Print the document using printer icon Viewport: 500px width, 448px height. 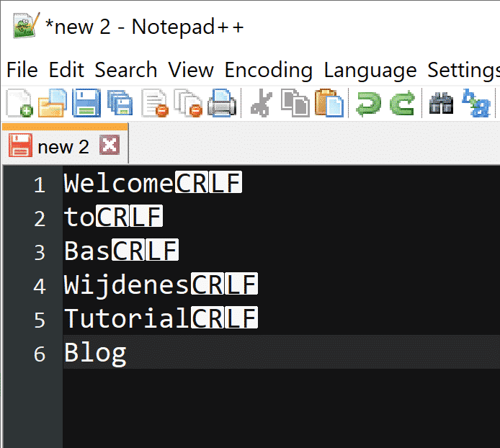coord(222,104)
